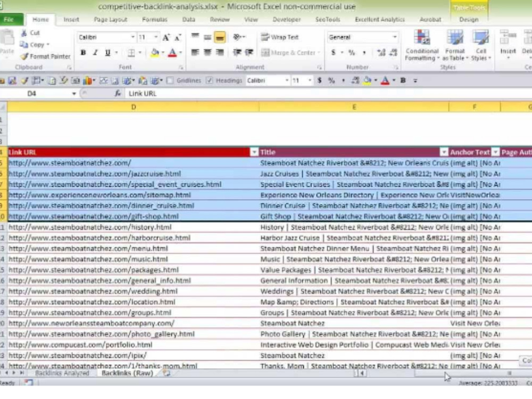
Task: Click the save icon in Quick Access toolbar
Action: (12, 80)
